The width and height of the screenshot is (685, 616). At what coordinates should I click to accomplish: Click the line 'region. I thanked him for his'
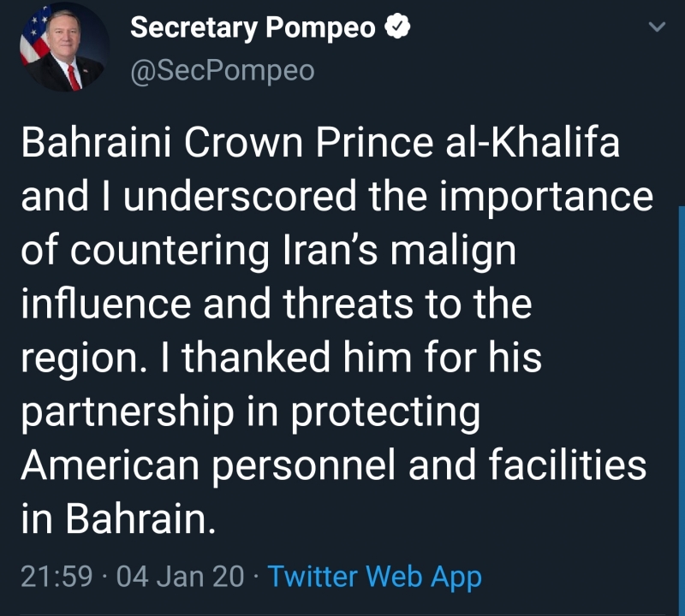[x=283, y=358]
